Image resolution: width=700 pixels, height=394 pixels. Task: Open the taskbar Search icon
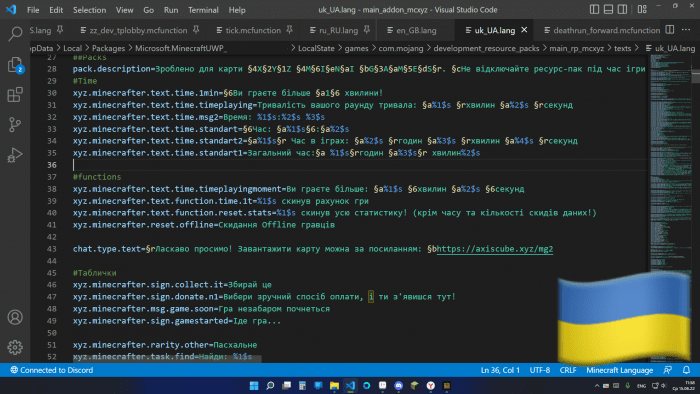[x=270, y=386]
